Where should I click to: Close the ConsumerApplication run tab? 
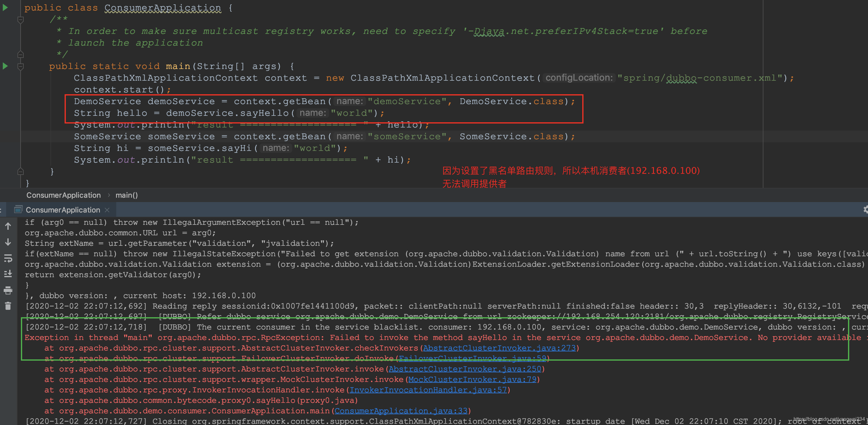(x=107, y=210)
